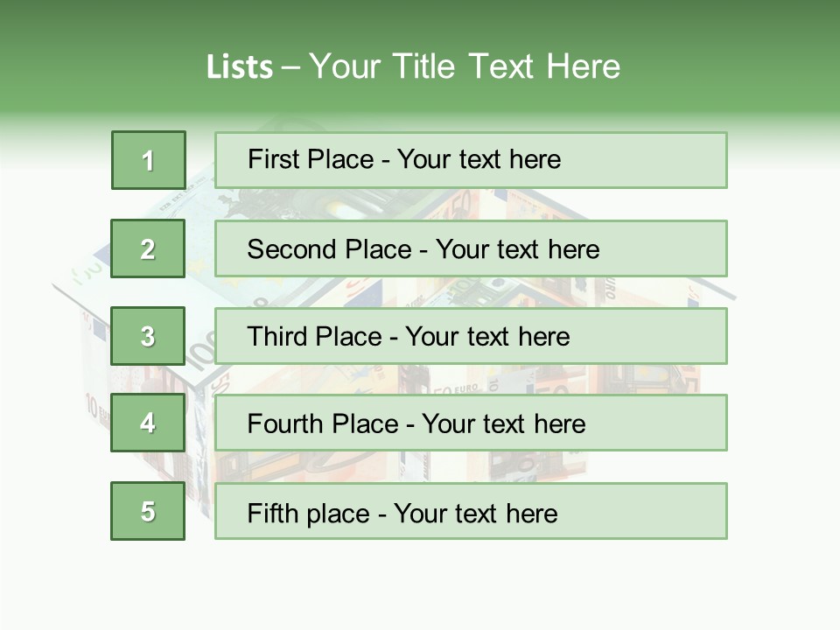The image size is (840, 630).
Task: Select the Fourth Place text box
Action: [471, 423]
